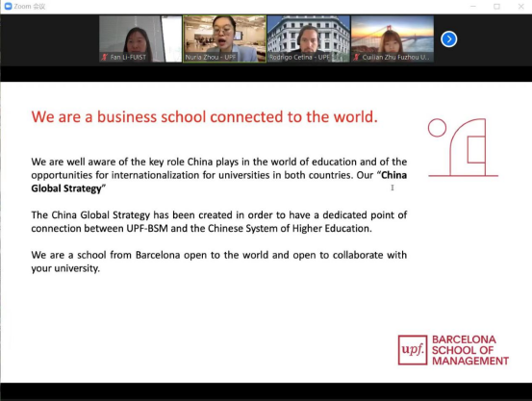The width and height of the screenshot is (532, 401).
Task: Minimize the Zoom meeting window
Action: (473, 6)
